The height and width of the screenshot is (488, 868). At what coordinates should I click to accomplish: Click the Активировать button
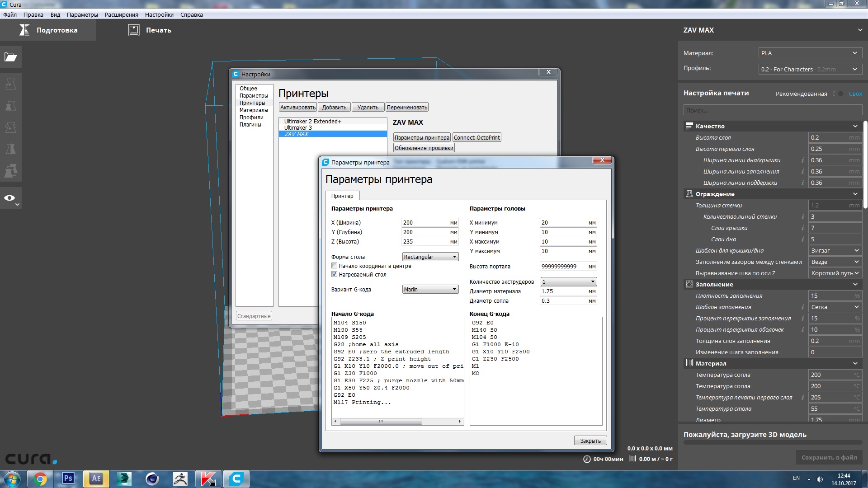297,107
